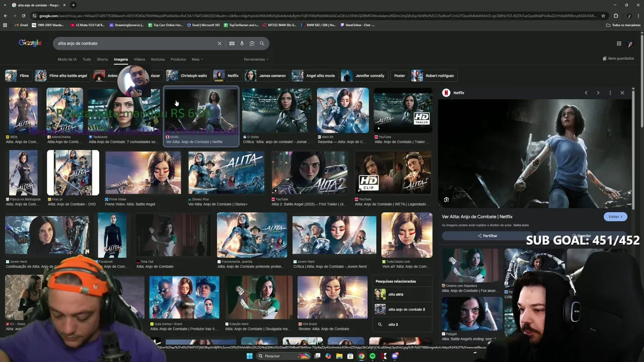Image resolution: width=644 pixels, height=362 pixels.
Task: Open Discord from taskbar
Action: tap(395, 356)
